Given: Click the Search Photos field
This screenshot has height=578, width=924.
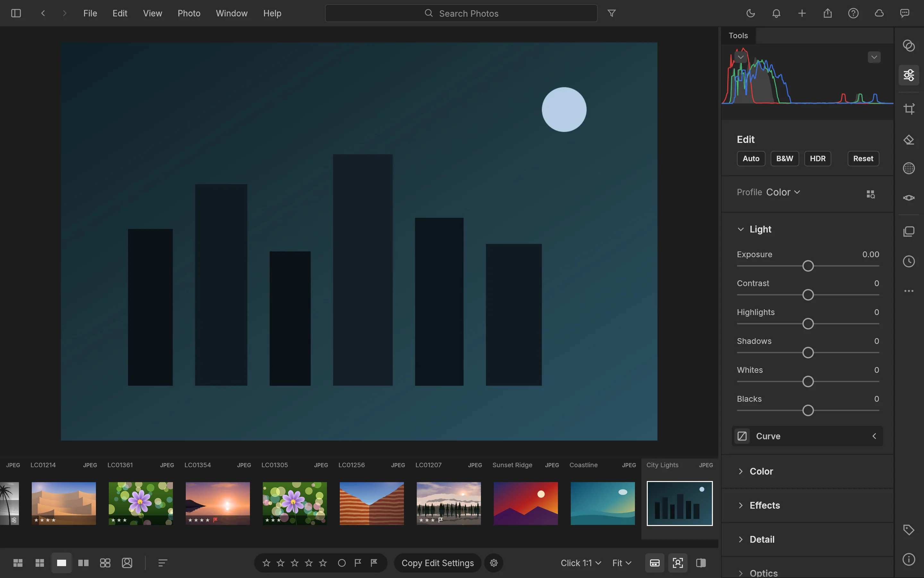Looking at the screenshot, I should pyautogui.click(x=461, y=13).
